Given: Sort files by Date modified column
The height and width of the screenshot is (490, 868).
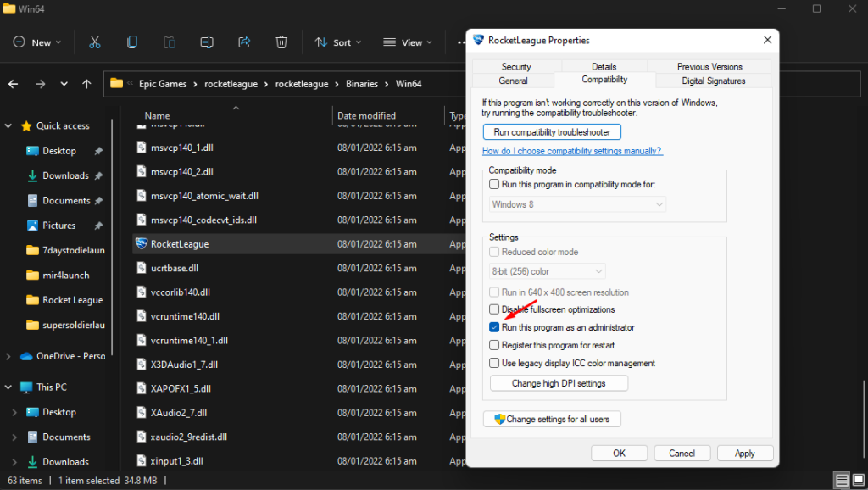Looking at the screenshot, I should pyautogui.click(x=366, y=115).
